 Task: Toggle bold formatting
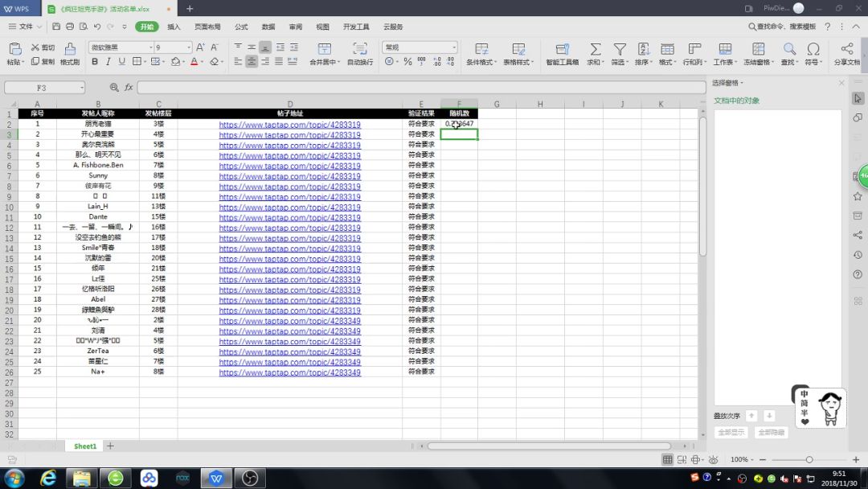click(x=95, y=62)
